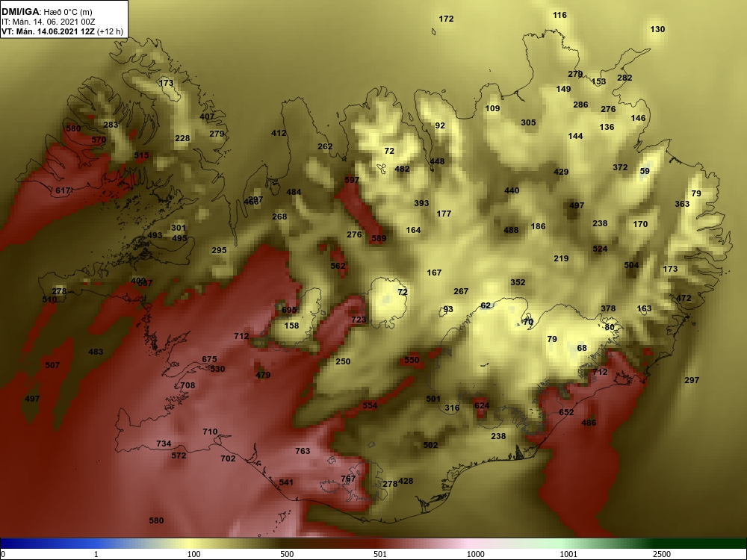
Task: Select the 172 value on the map
Action: click(447, 19)
